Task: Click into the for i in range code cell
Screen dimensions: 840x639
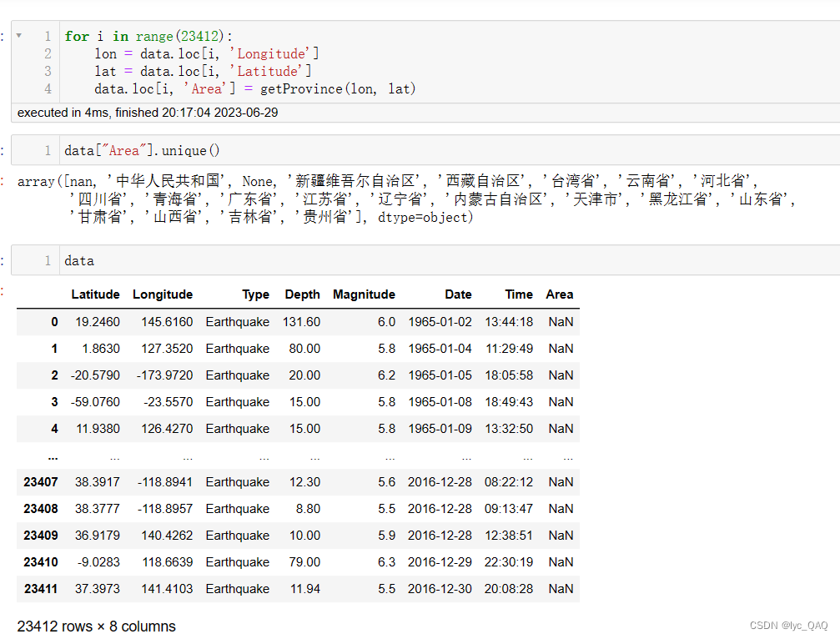Action: point(450,62)
